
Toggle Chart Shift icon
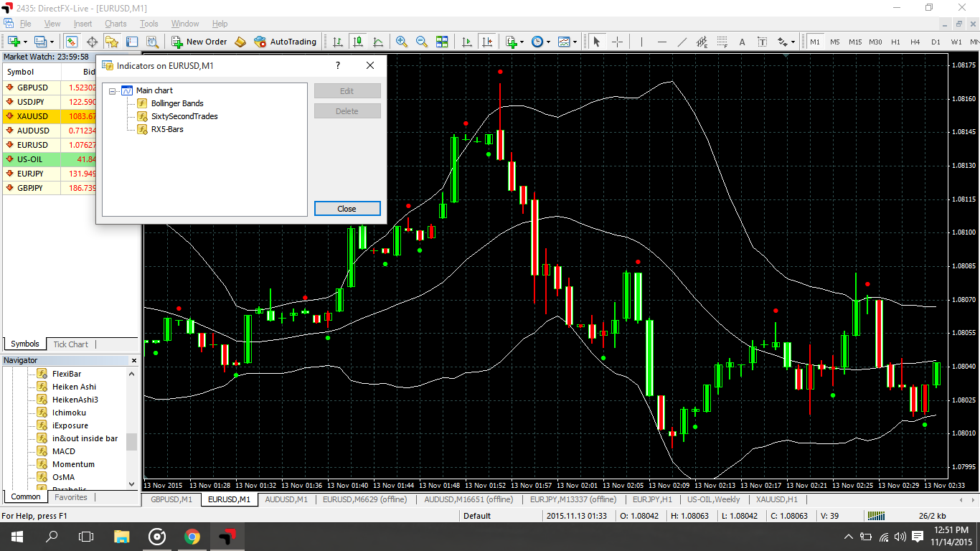coord(487,42)
